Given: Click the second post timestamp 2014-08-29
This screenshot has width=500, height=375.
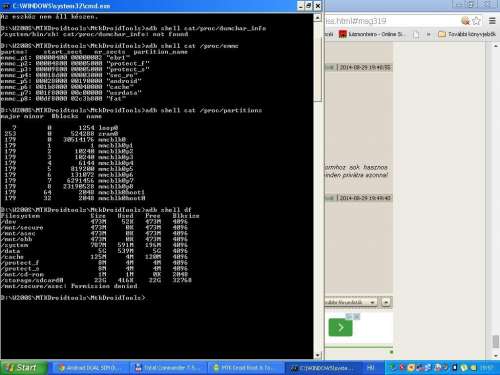Looking at the screenshot, I should coord(364,198).
